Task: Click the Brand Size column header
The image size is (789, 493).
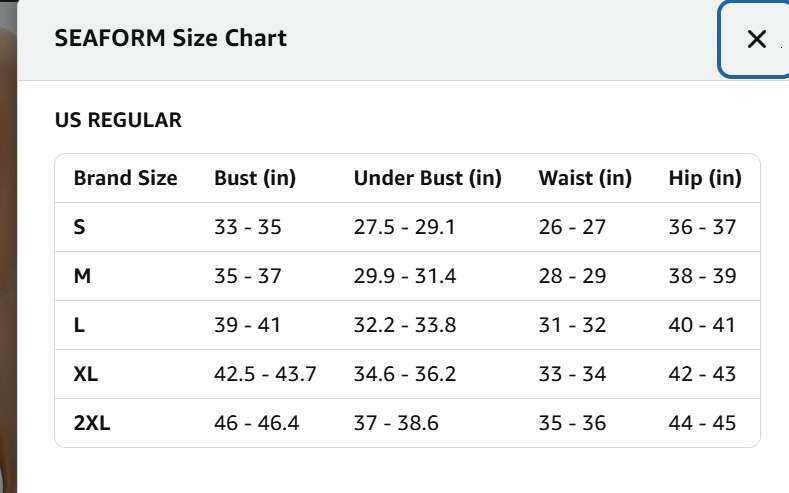Action: [x=125, y=178]
